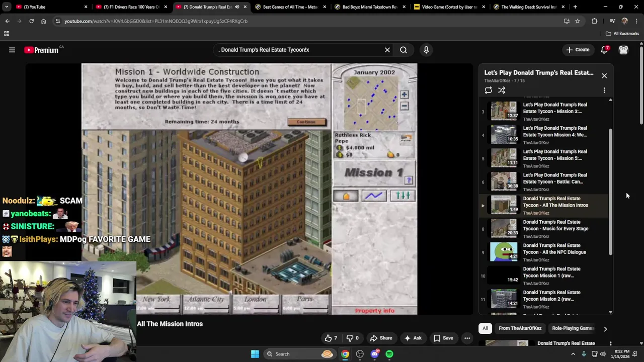Save video to a playlist
Viewport: 644px width, 362px height.
coord(443,338)
